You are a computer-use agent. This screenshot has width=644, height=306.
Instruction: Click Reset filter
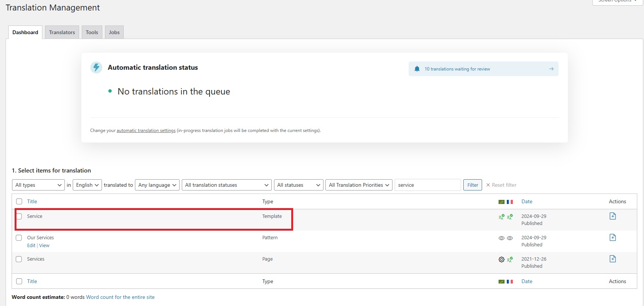tap(501, 185)
